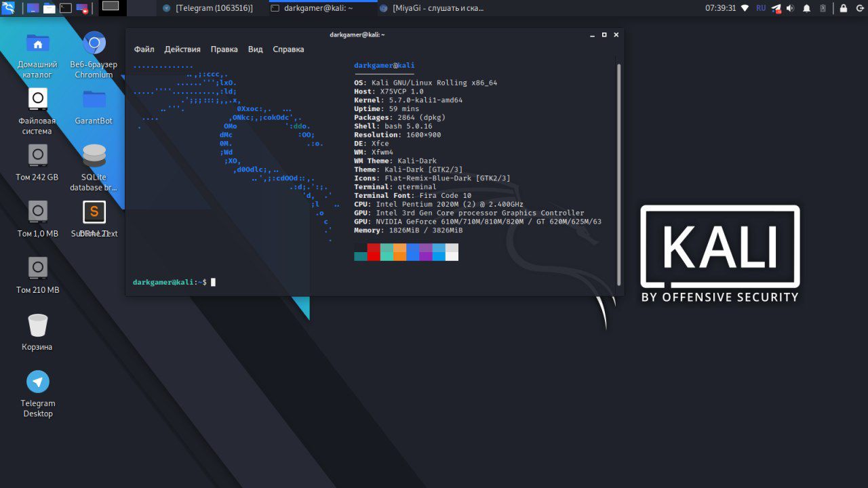868x488 pixels.
Task: Click the 'Kernel: 5.7.0-kali1-amd64' line
Action: coord(408,100)
